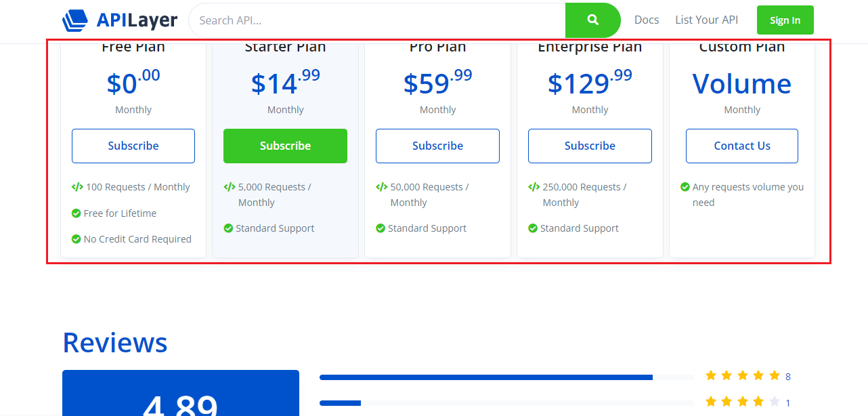Click the code icon beside 100 Requests
868x416 pixels.
click(x=77, y=187)
